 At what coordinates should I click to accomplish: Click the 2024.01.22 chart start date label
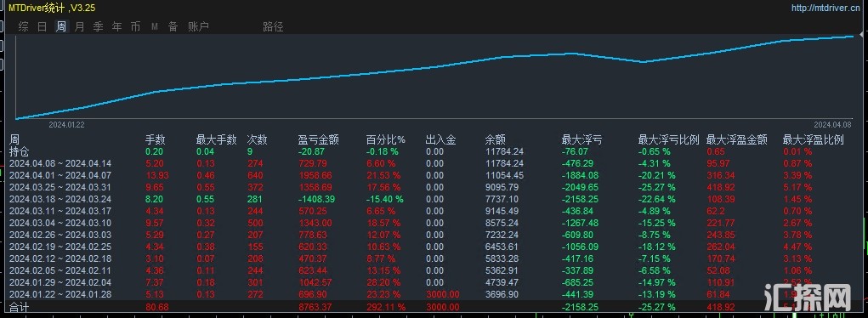[x=66, y=125]
